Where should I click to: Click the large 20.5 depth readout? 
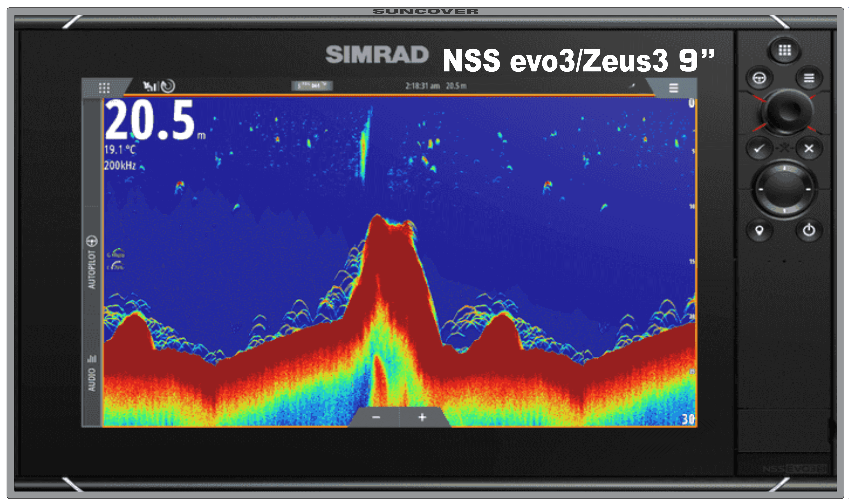coord(150,120)
